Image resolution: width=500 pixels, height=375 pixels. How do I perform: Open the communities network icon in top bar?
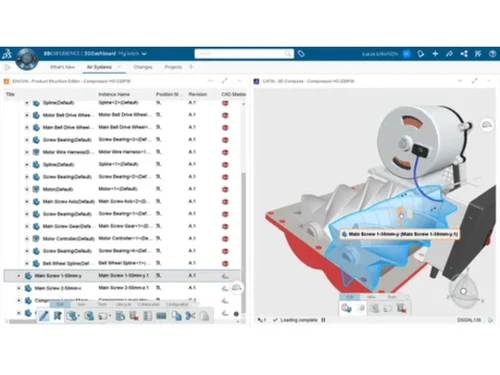tap(464, 54)
